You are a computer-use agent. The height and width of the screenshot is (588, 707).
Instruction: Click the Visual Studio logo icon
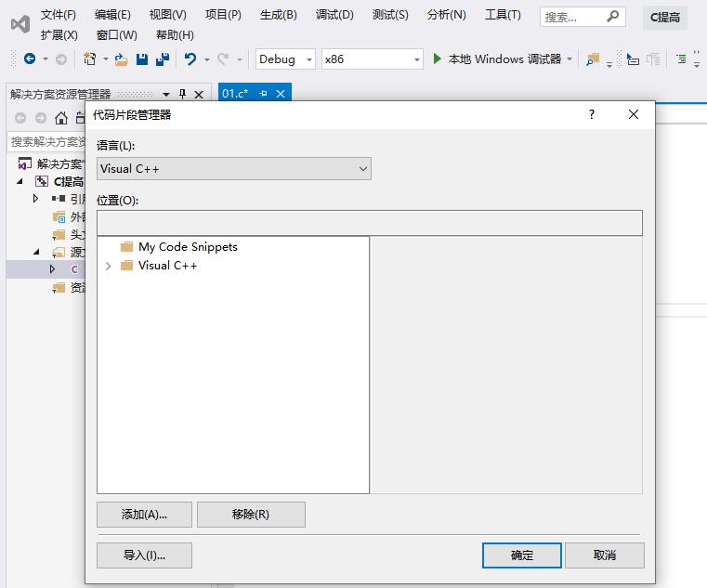20,24
